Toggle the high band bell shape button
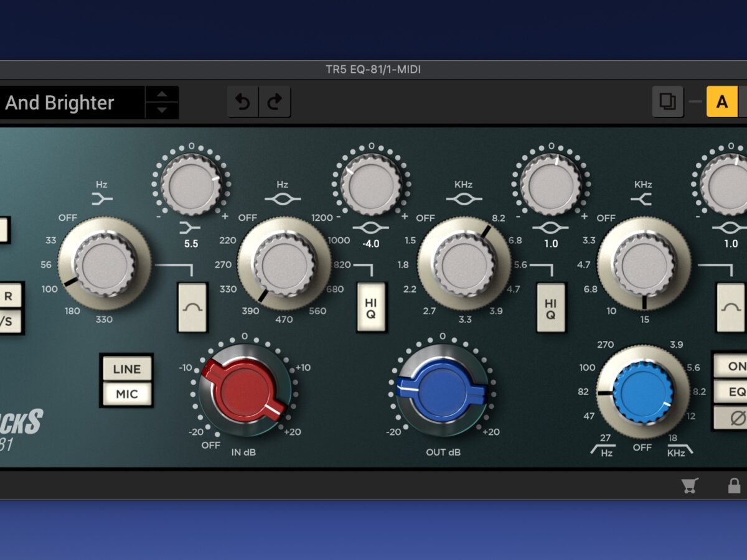This screenshot has height=560, width=747. pyautogui.click(x=730, y=307)
